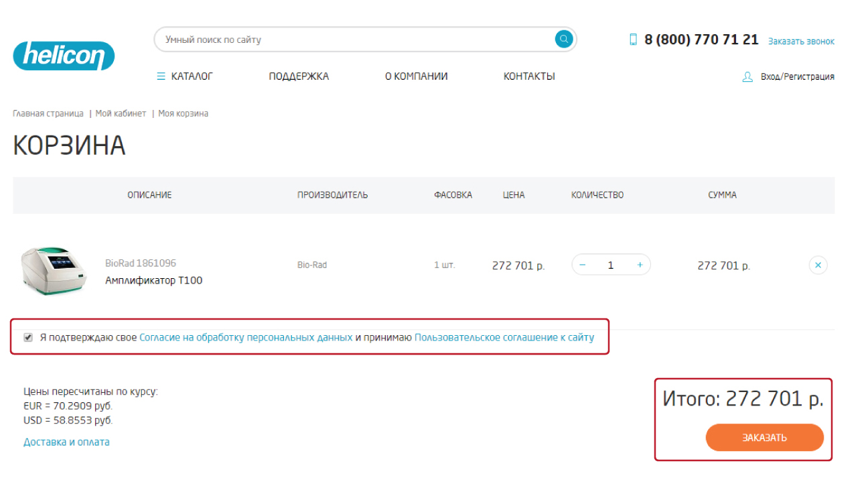Click the ПРОИЗВОДИТЕЛЬ column header
Screen dimensions: 868x502
click(333, 195)
